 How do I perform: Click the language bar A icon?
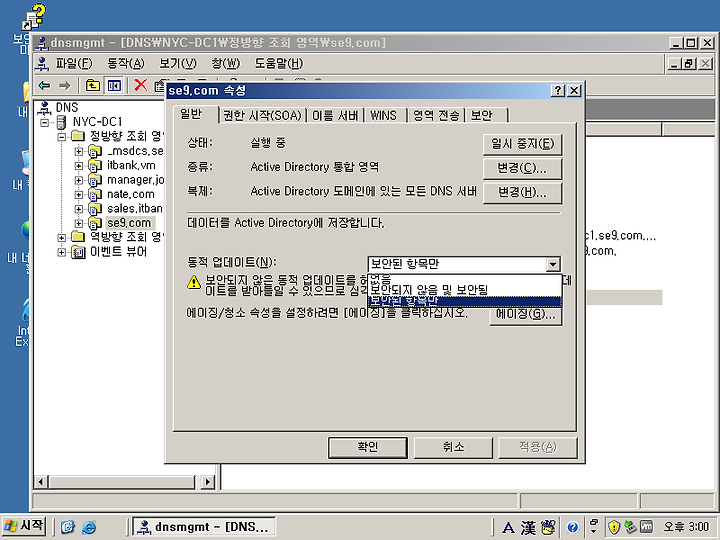coord(508,528)
